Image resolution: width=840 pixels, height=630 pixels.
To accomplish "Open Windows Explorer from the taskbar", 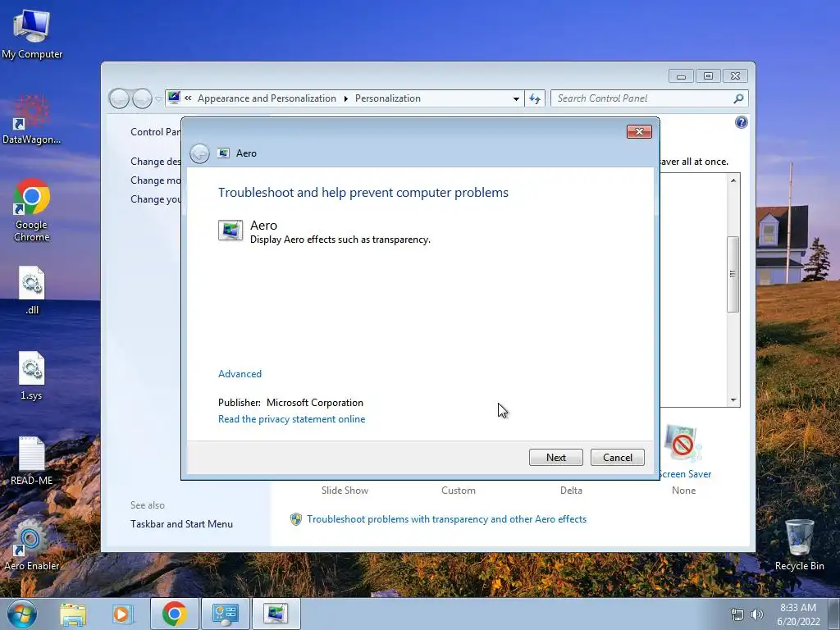I will click(x=73, y=614).
